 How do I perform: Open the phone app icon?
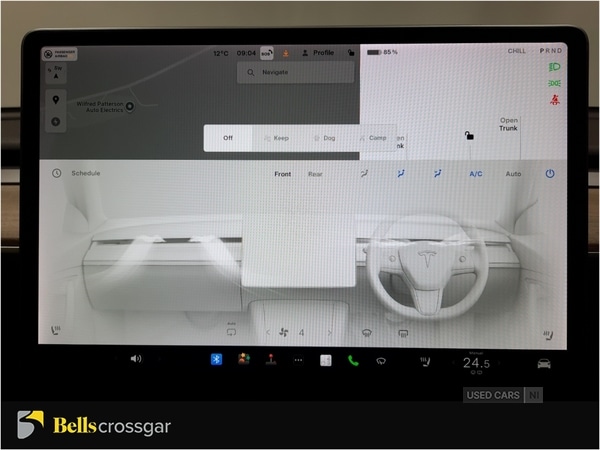point(353,360)
